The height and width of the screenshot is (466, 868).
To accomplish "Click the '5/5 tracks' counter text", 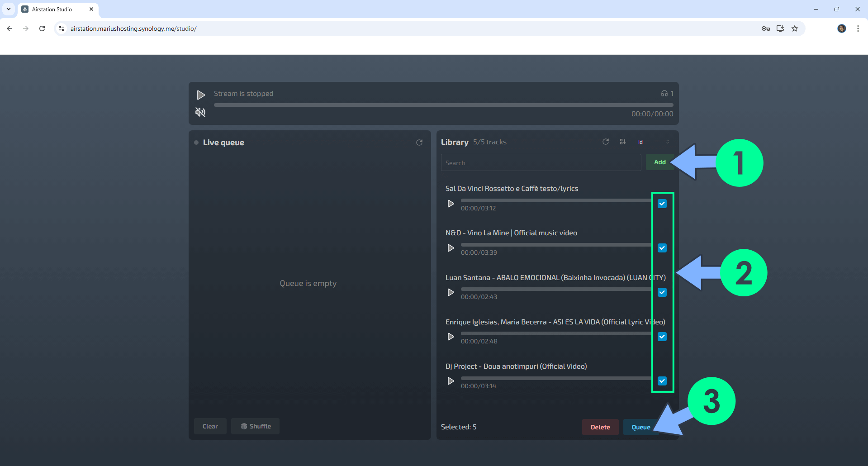I will click(489, 142).
